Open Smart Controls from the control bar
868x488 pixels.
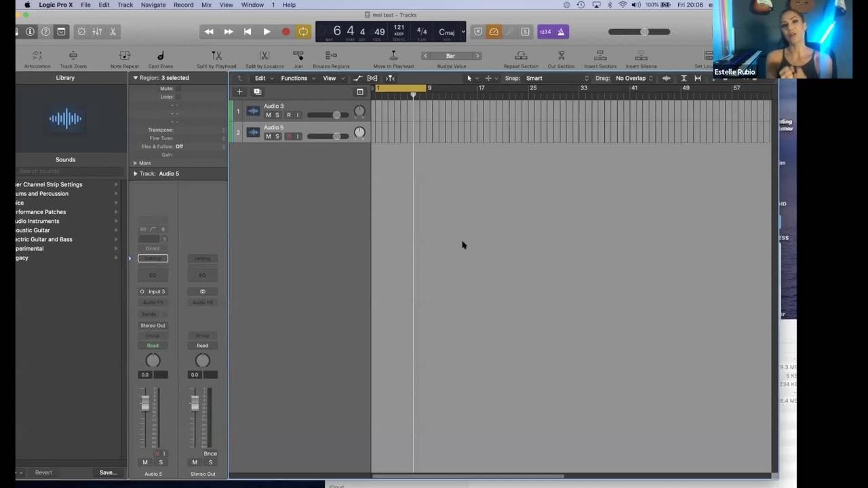(x=81, y=32)
